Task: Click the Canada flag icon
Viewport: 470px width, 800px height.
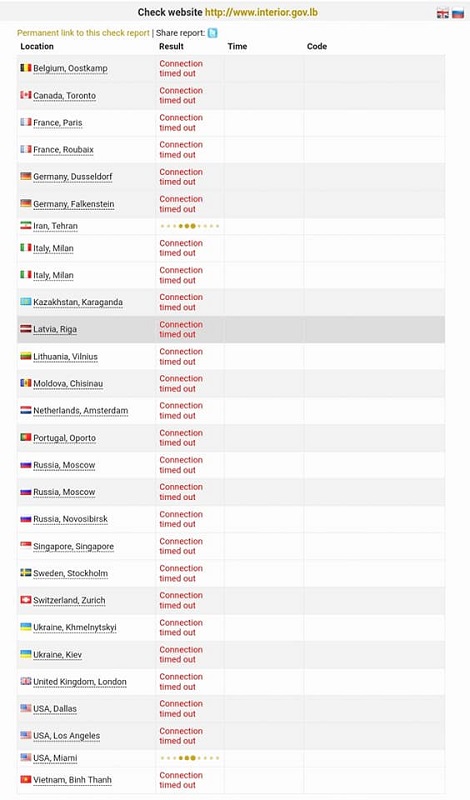Action: click(x=26, y=94)
